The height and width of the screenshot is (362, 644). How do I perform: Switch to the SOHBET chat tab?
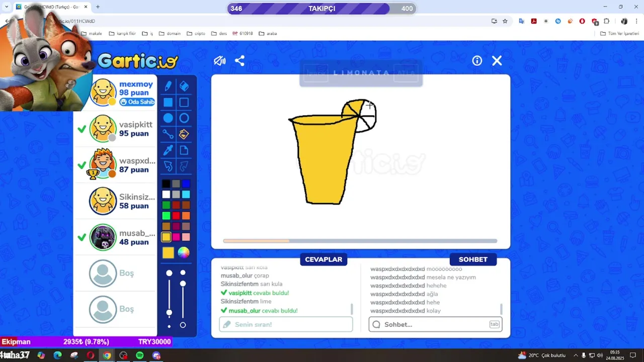[x=473, y=259]
